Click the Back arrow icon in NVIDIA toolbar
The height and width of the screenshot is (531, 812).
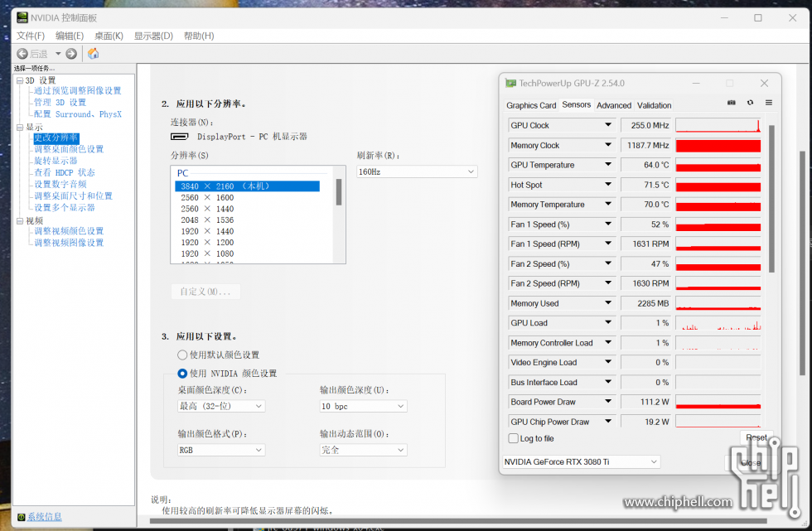pyautogui.click(x=22, y=54)
